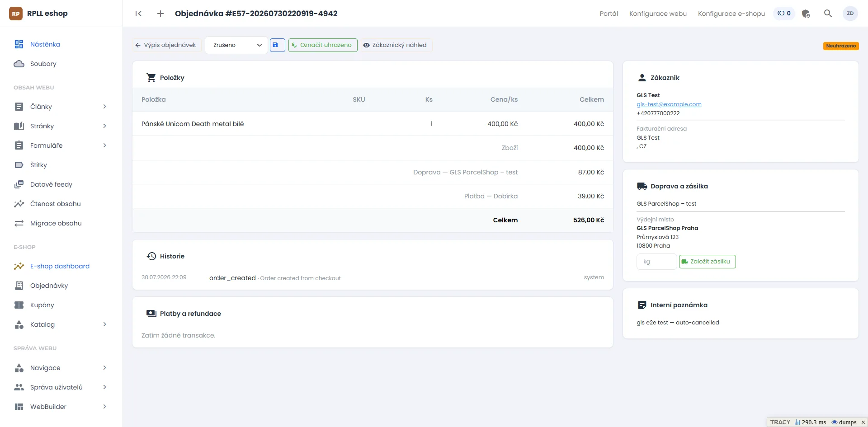Open the ZD user avatar menu
The image size is (868, 427).
point(850,14)
